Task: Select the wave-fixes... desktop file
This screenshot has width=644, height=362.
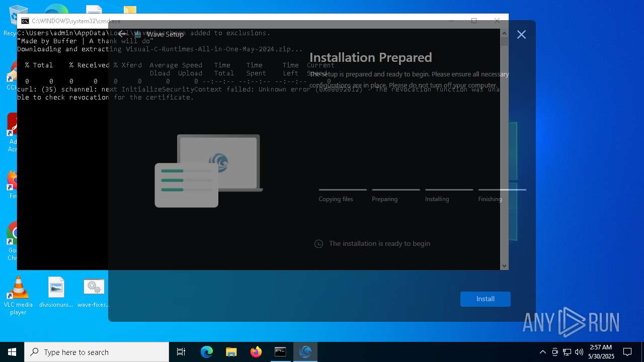Action: 94,292
